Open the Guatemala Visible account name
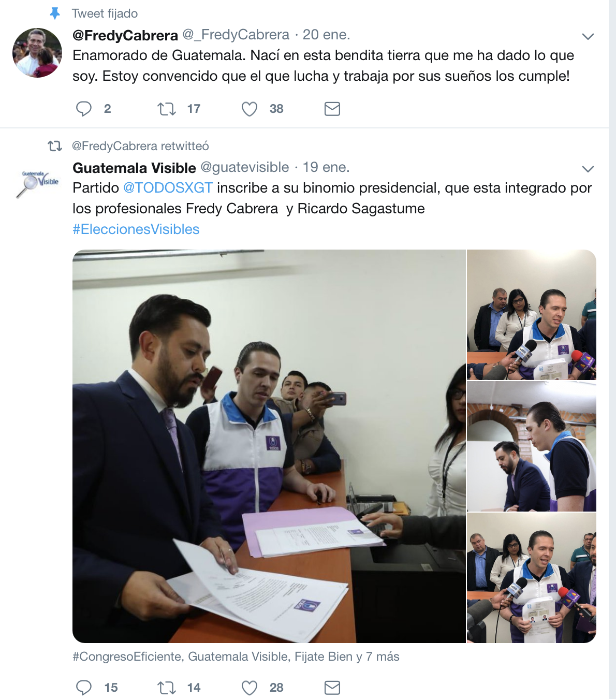 (134, 168)
